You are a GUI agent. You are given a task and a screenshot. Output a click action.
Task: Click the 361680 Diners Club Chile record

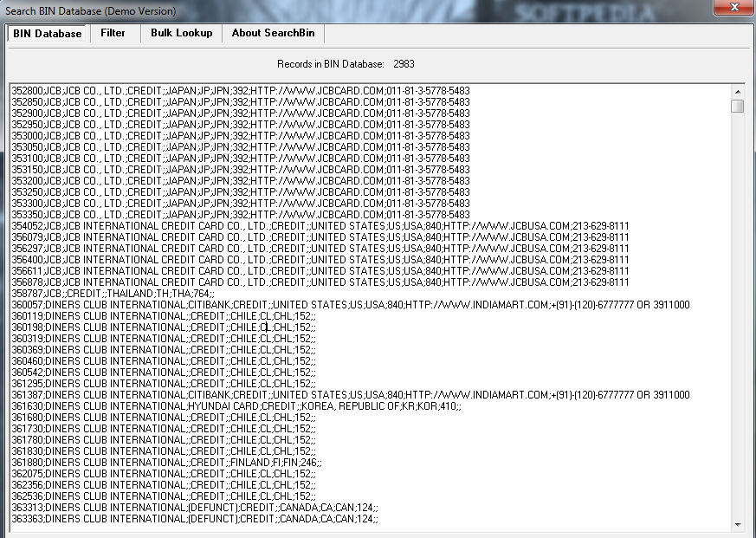164,418
